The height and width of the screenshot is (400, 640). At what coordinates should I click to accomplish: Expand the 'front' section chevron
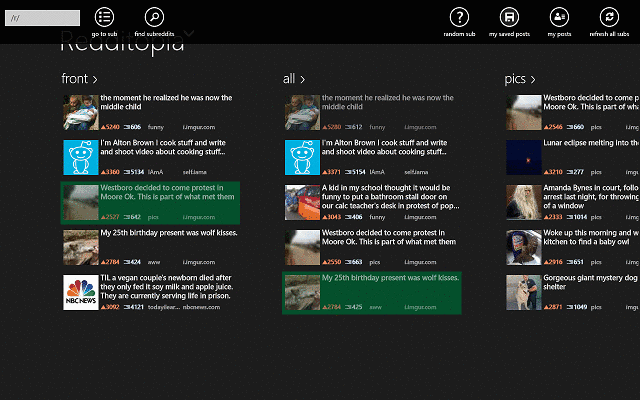pyautogui.click(x=95, y=79)
